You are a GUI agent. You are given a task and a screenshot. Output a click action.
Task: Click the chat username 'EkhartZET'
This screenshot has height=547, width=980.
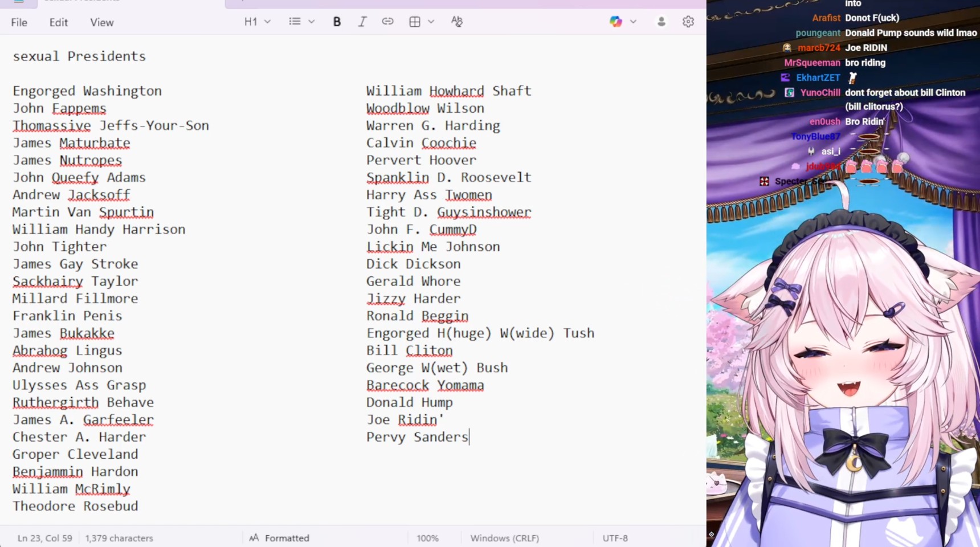click(x=818, y=77)
